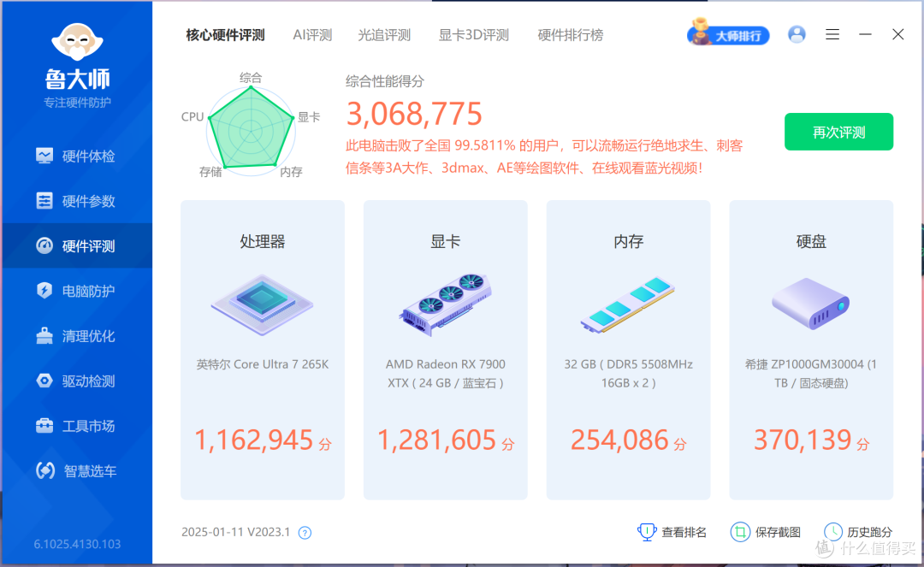Switch to 光追评测 tab
This screenshot has width=924, height=567.
point(384,35)
